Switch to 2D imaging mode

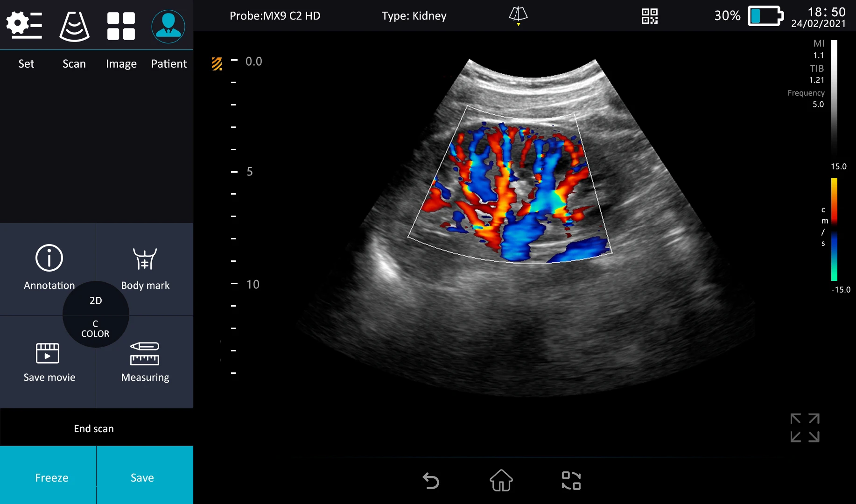click(x=95, y=301)
